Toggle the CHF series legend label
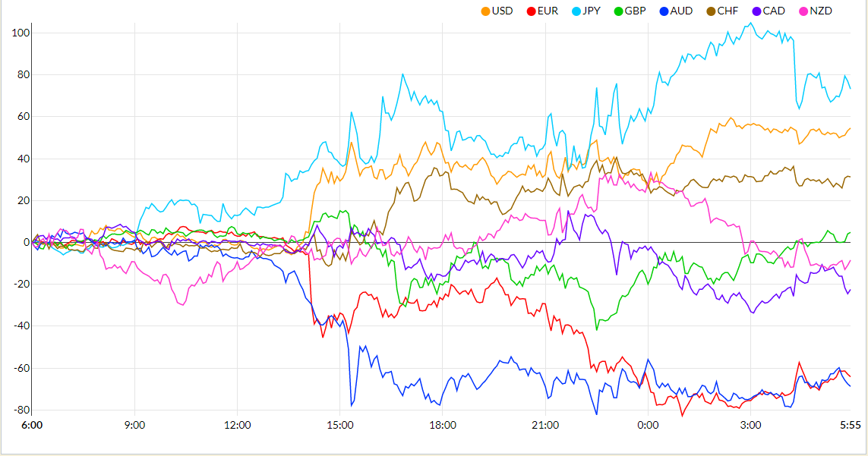 [x=728, y=11]
